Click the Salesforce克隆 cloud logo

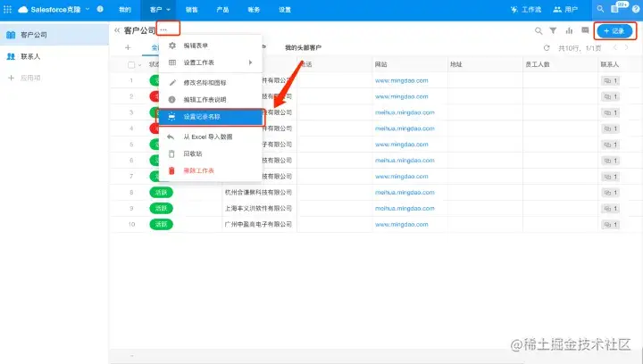[x=23, y=9]
